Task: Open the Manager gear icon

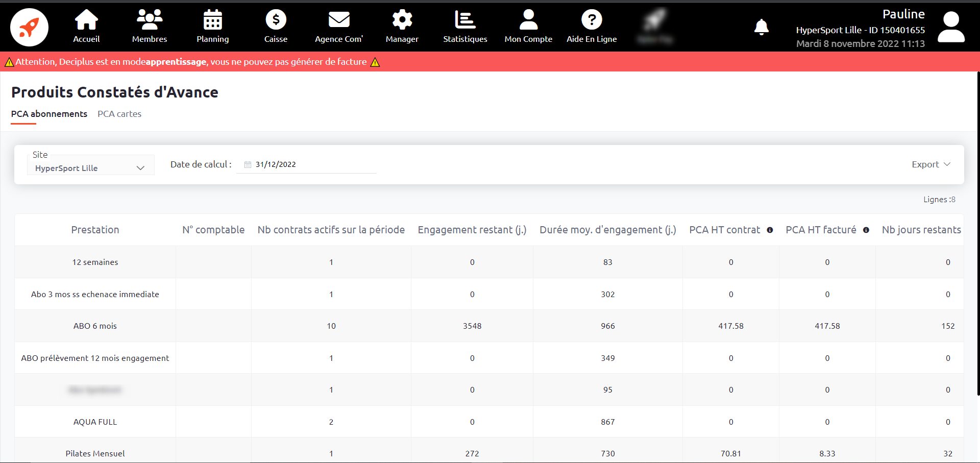Action: pos(402,20)
